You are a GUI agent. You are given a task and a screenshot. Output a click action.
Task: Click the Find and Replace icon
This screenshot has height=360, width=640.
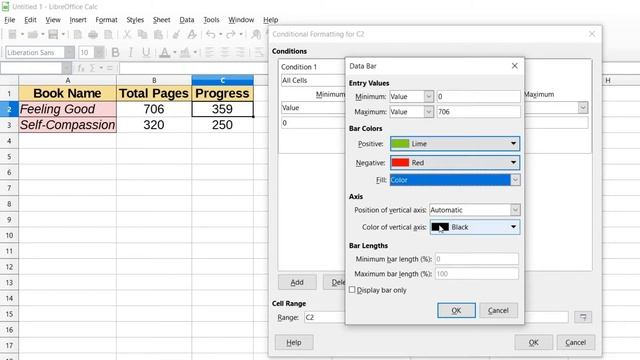[x=256, y=35]
